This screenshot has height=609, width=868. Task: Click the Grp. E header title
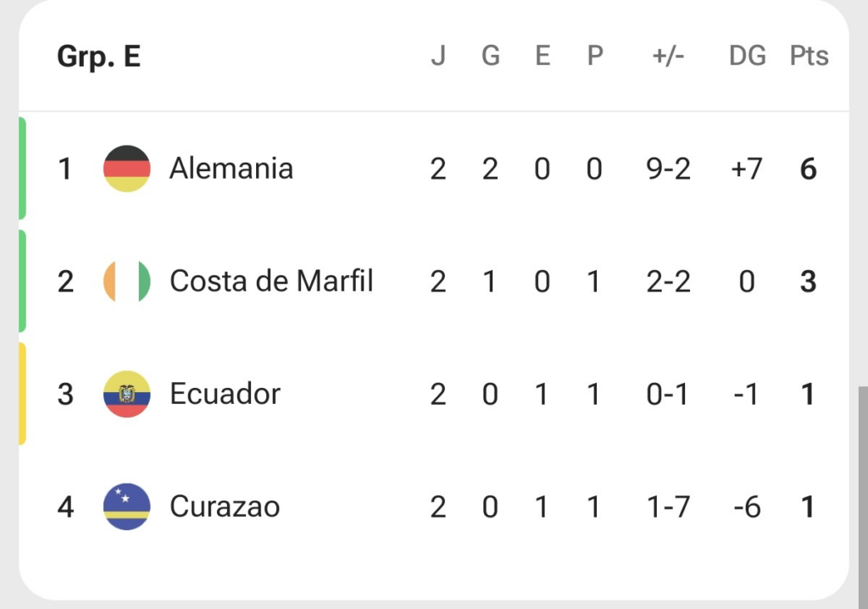click(99, 57)
